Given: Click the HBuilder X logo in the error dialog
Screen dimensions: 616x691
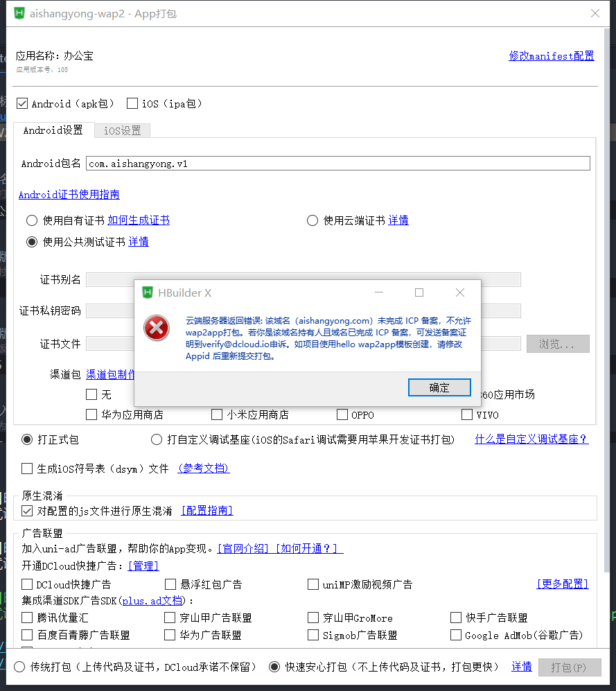Looking at the screenshot, I should 147,292.
